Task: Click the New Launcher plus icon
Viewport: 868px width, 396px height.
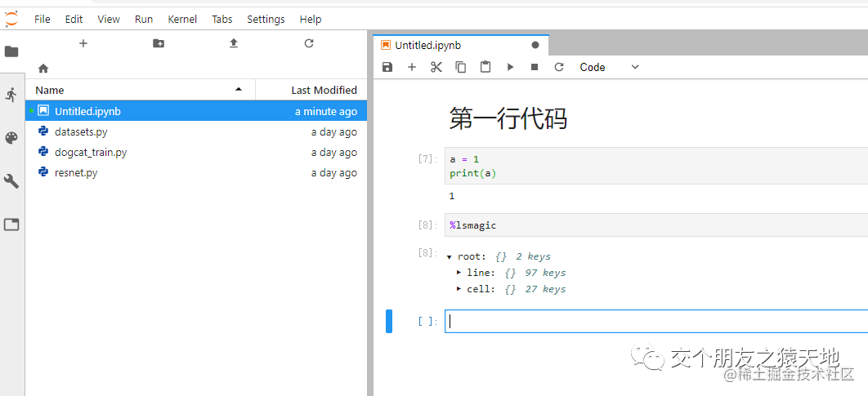Action: (x=83, y=43)
